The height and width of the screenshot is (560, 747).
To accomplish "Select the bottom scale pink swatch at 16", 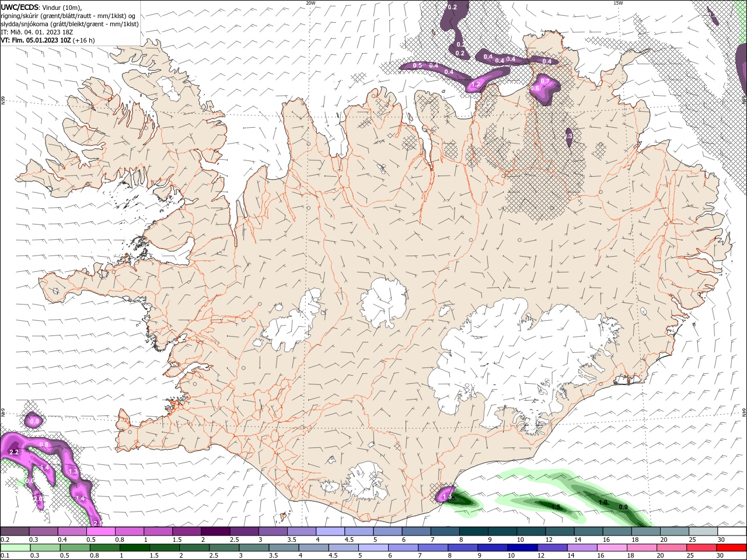I will click(x=612, y=548).
